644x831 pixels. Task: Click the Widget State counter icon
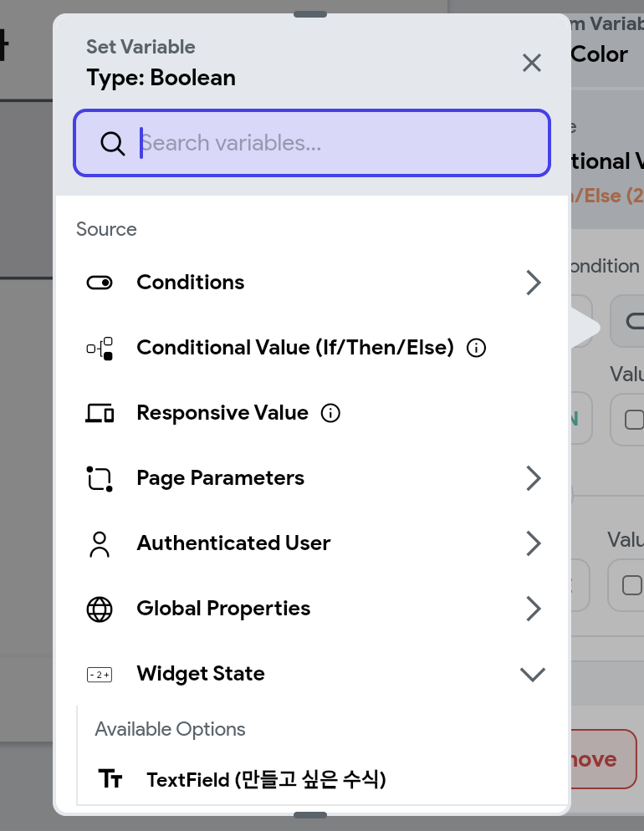(x=100, y=674)
